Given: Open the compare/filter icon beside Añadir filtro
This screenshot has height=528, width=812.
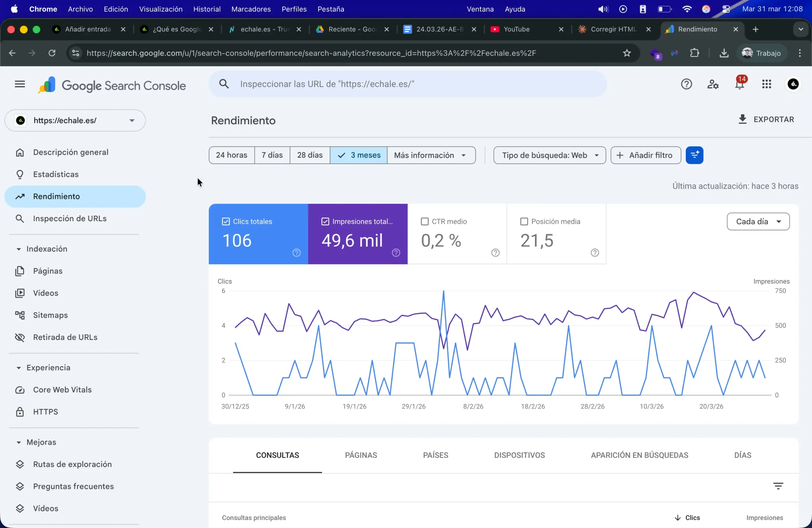Looking at the screenshot, I should (695, 155).
